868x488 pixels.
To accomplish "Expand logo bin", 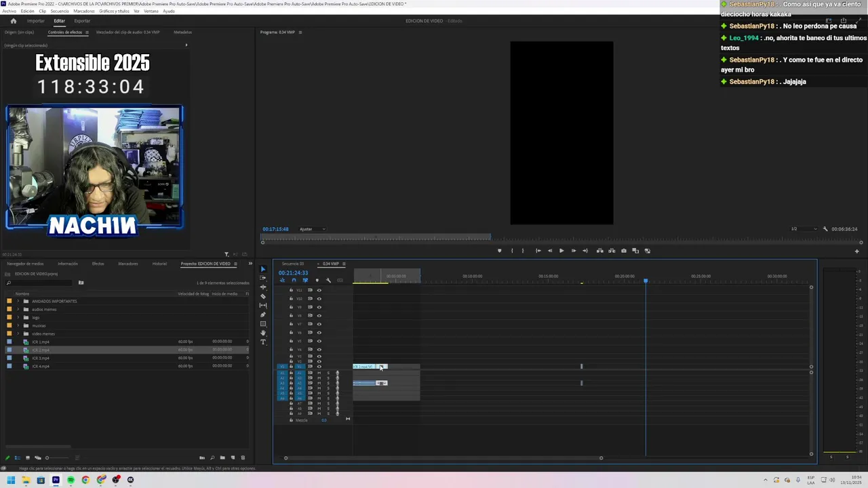I will tap(18, 317).
